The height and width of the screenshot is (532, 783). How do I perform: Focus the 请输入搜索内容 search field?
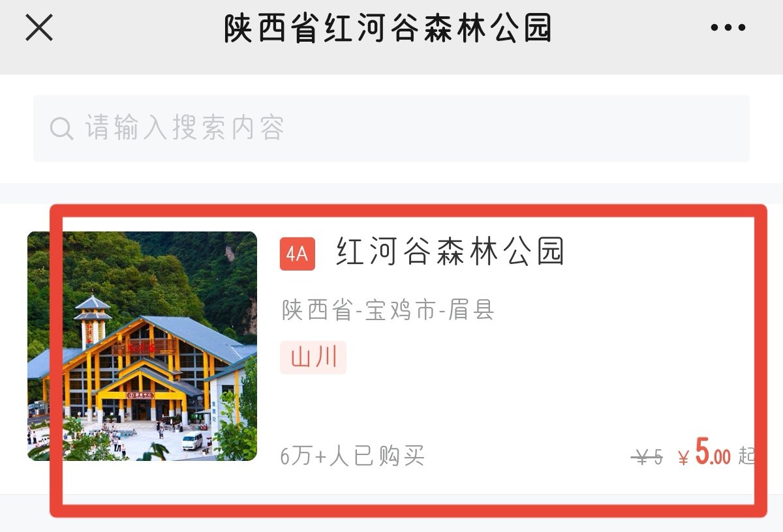pyautogui.click(x=391, y=128)
